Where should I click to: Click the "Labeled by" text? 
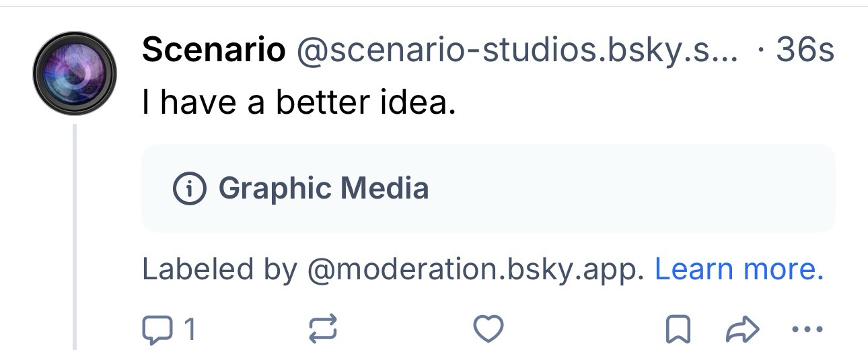219,270
